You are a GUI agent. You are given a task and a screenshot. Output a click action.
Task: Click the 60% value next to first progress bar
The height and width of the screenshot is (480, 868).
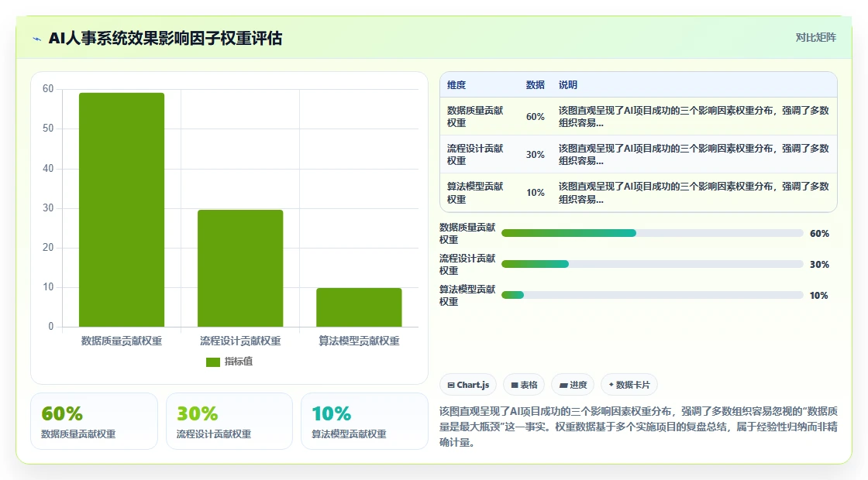[819, 234]
